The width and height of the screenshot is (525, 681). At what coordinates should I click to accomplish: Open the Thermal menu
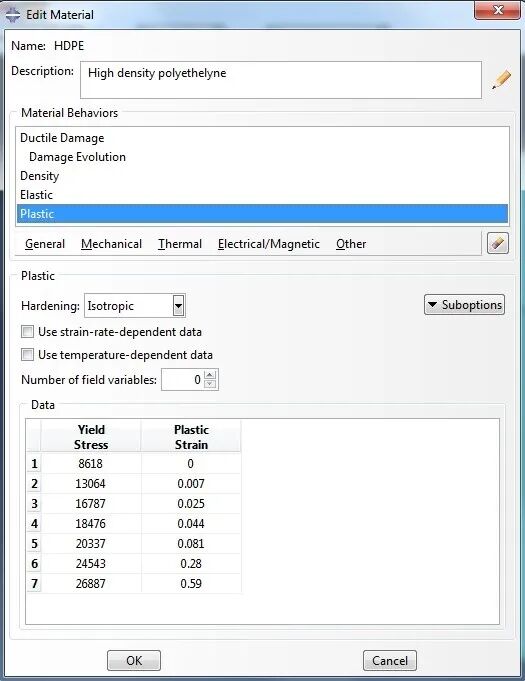click(180, 244)
